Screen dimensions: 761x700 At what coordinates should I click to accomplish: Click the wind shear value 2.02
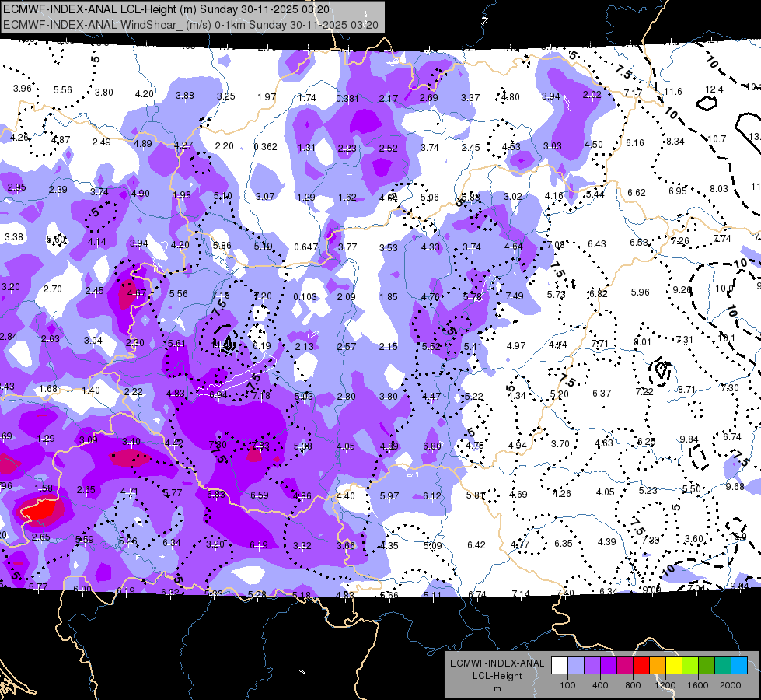pyautogui.click(x=592, y=95)
